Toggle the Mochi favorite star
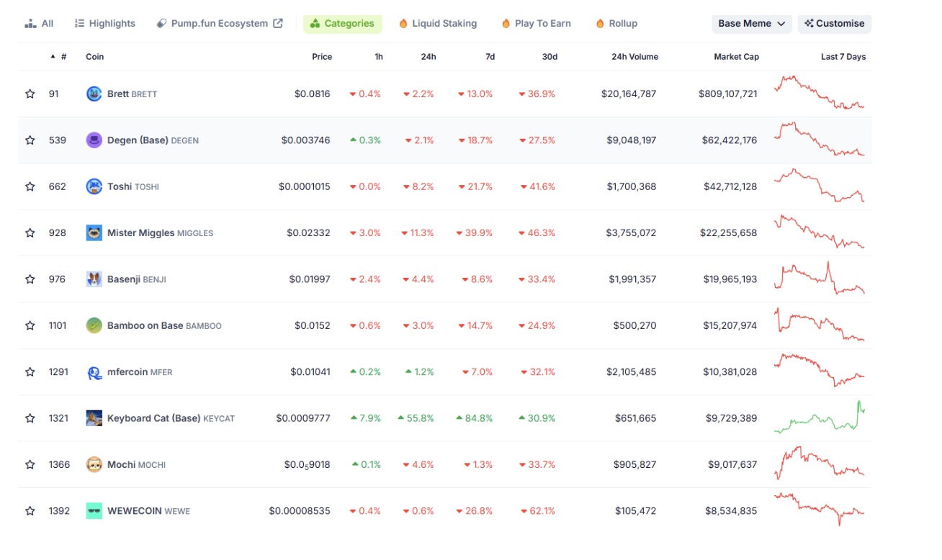942x560 pixels. pos(30,464)
